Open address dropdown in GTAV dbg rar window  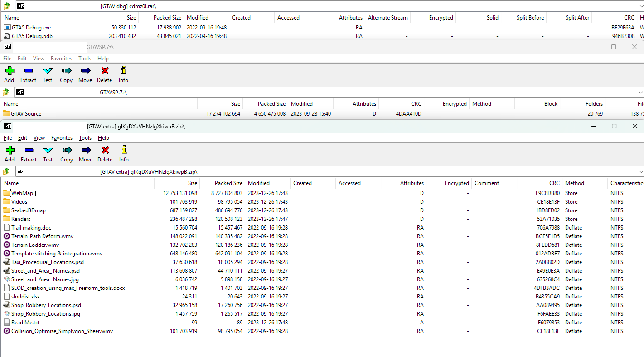point(640,6)
